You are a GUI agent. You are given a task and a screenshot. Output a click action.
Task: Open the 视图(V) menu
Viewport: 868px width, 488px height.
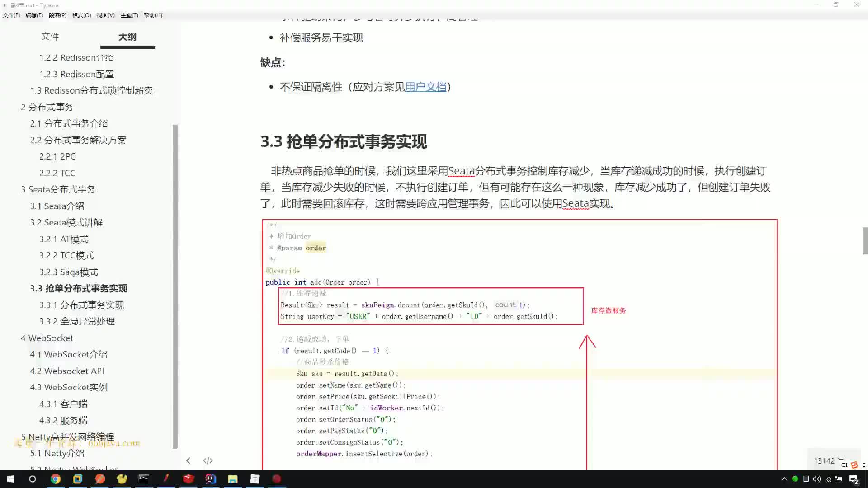[x=105, y=15]
